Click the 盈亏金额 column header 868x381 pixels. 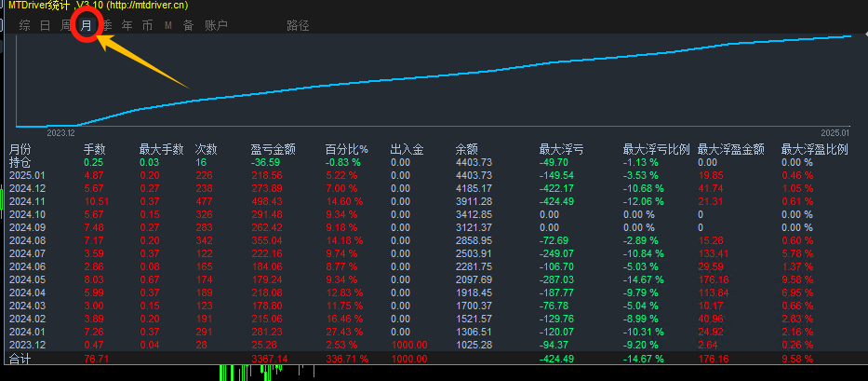pos(274,149)
